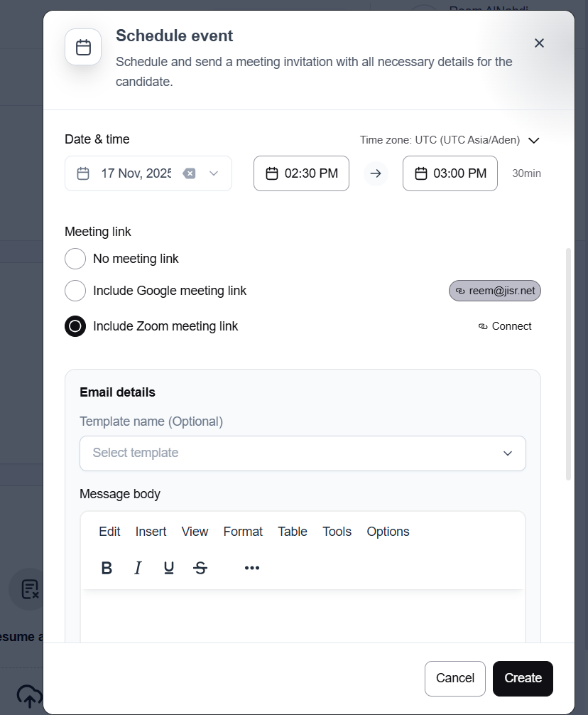Screen dimensions: 588x715
Task: Click the Create button
Action: pyautogui.click(x=523, y=678)
